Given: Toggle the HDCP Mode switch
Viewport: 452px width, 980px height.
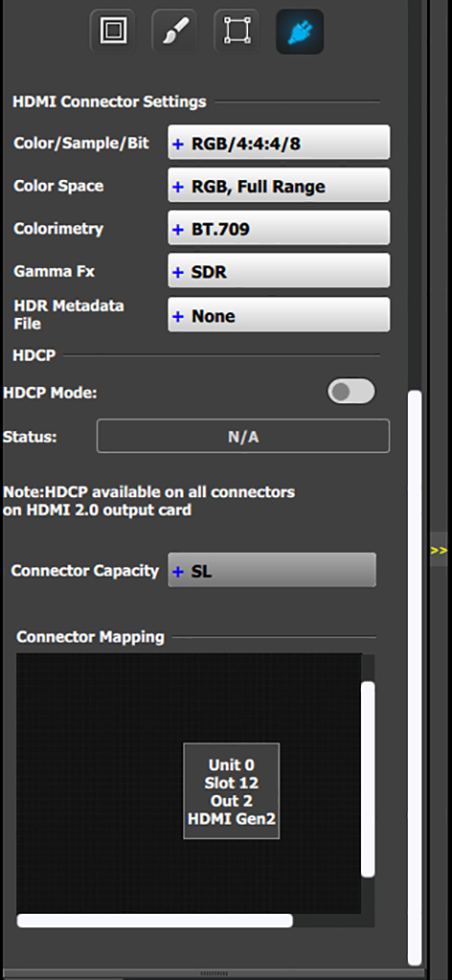Looking at the screenshot, I should (x=350, y=391).
